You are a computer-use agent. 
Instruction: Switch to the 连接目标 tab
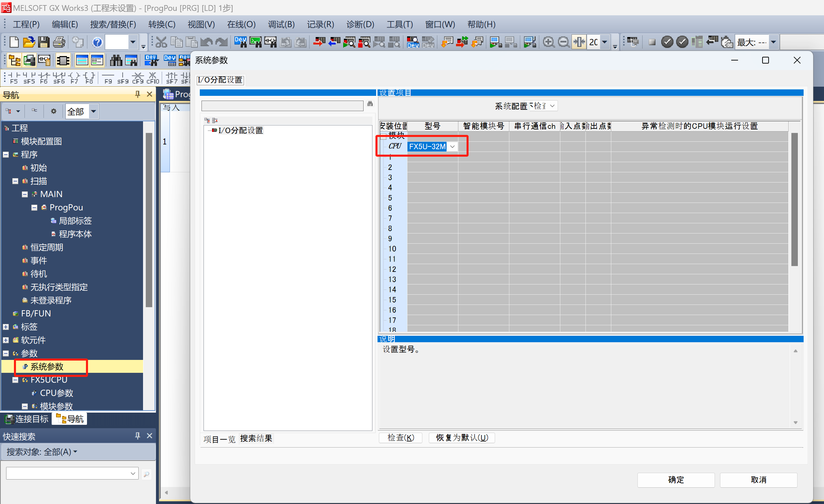(x=27, y=419)
